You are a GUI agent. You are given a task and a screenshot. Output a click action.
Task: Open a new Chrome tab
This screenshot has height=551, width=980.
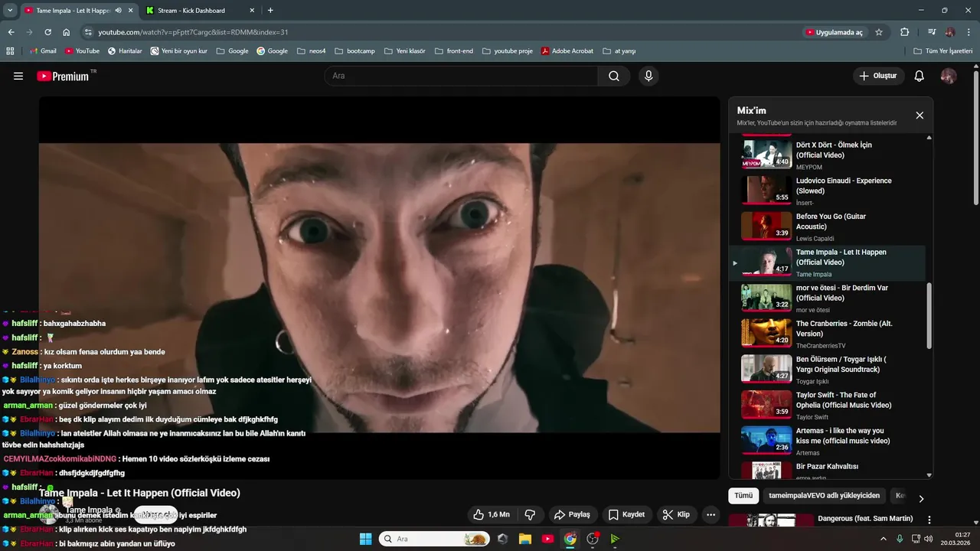click(270, 11)
